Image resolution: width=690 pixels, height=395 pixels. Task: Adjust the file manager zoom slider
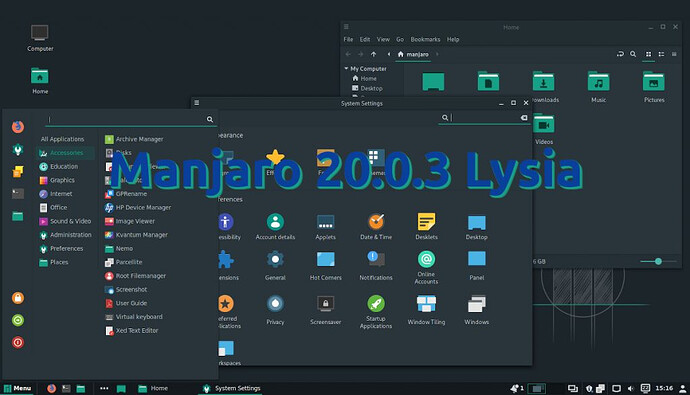(658, 261)
